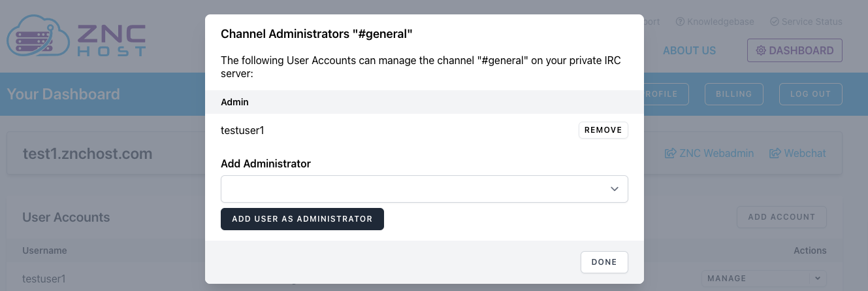Open the BILLING section

[733, 94]
